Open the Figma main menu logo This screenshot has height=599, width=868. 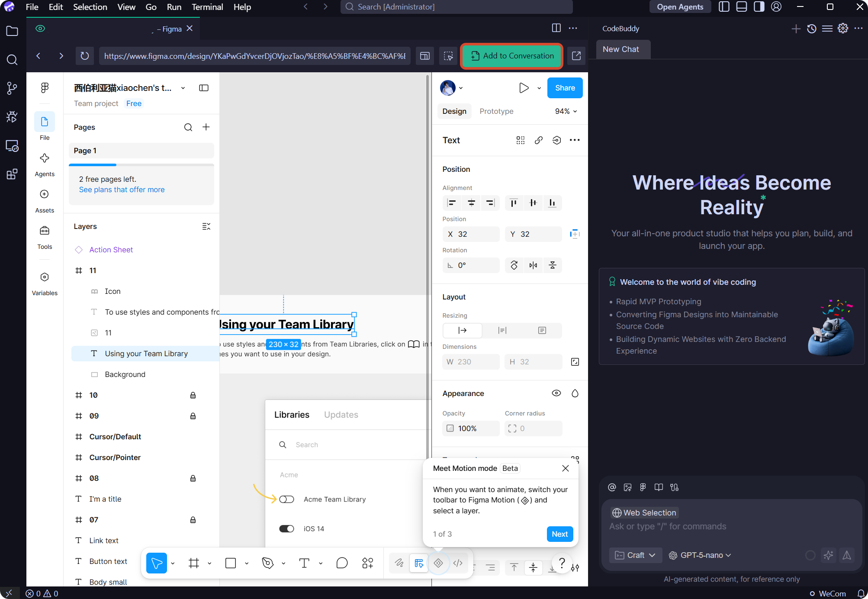(45, 88)
